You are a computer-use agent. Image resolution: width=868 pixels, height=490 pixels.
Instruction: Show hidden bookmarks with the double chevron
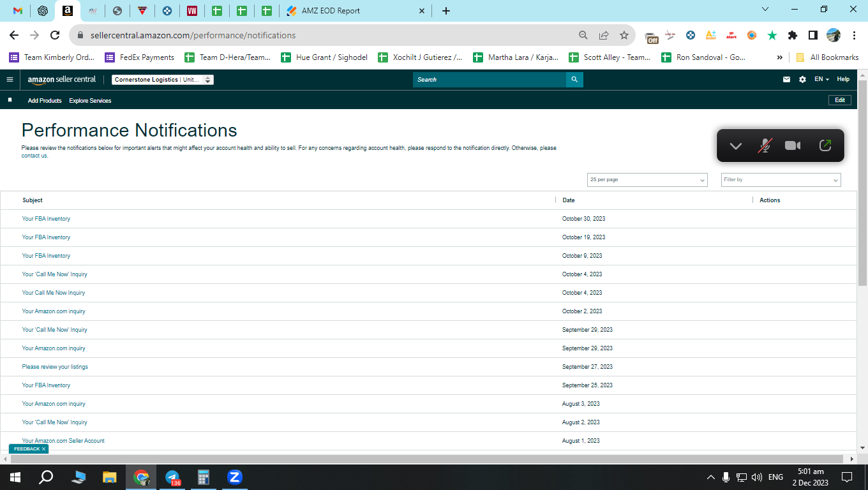pos(779,57)
